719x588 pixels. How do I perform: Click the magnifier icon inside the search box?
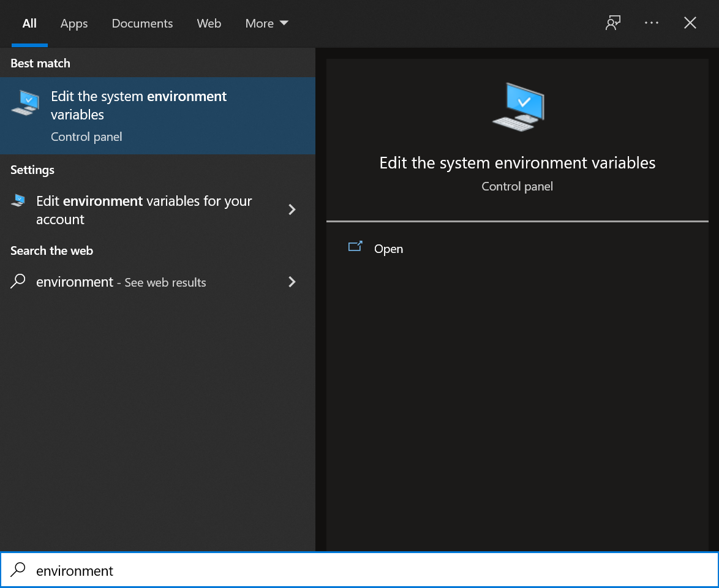pyautogui.click(x=18, y=570)
